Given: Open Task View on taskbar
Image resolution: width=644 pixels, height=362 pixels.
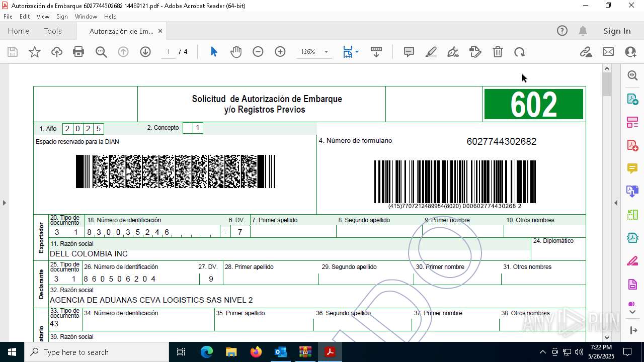Looking at the screenshot, I should coord(181,352).
